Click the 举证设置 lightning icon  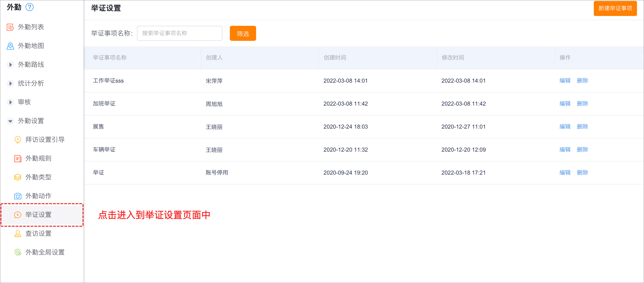point(18,215)
